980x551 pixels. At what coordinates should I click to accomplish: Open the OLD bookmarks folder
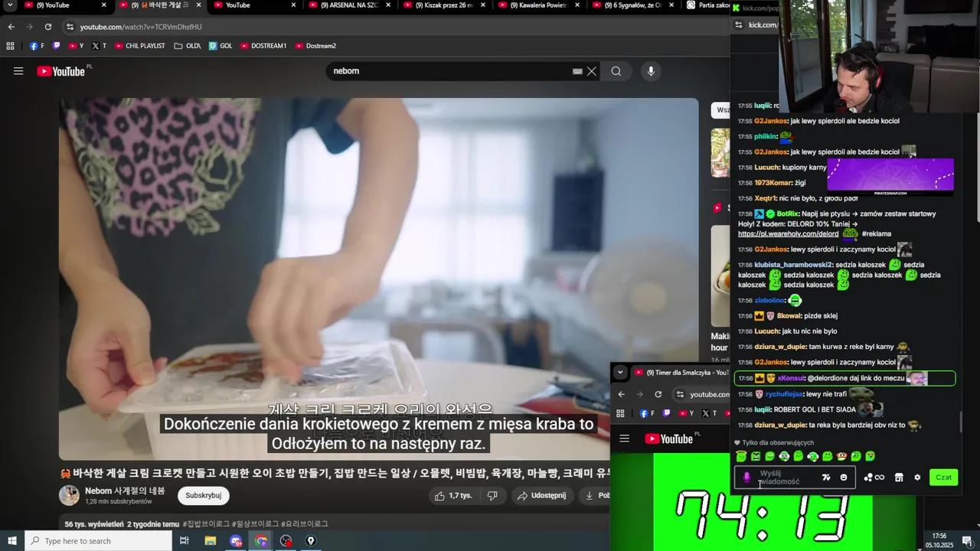click(188, 46)
